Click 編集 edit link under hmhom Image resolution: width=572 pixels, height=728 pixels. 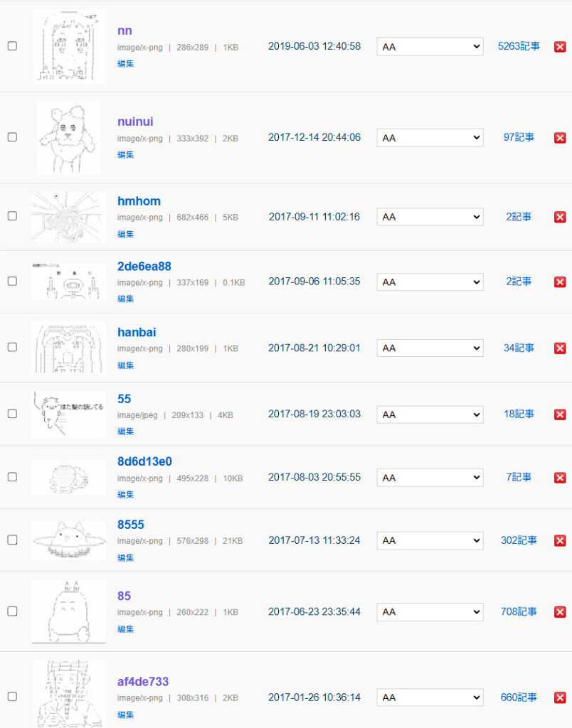(x=125, y=234)
